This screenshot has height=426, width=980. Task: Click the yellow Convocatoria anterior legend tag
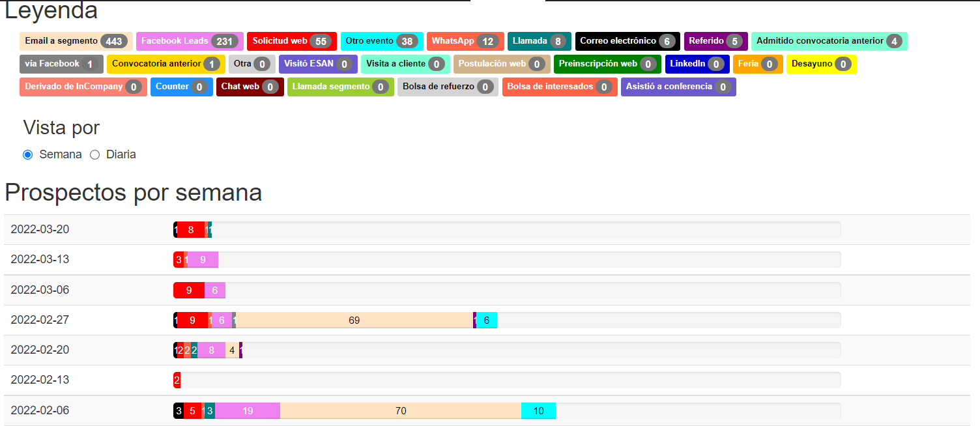coord(166,64)
